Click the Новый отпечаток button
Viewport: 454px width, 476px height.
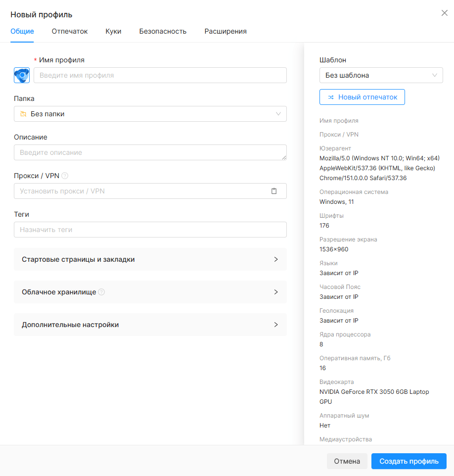[x=362, y=97]
